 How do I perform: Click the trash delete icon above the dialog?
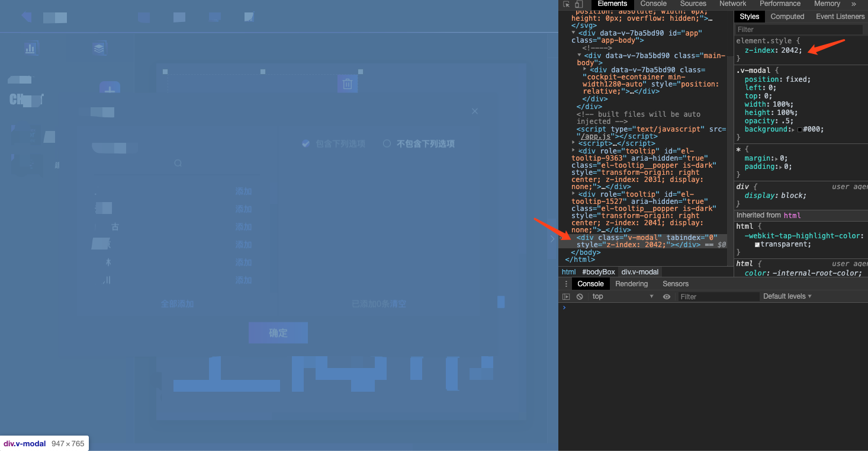tap(348, 84)
